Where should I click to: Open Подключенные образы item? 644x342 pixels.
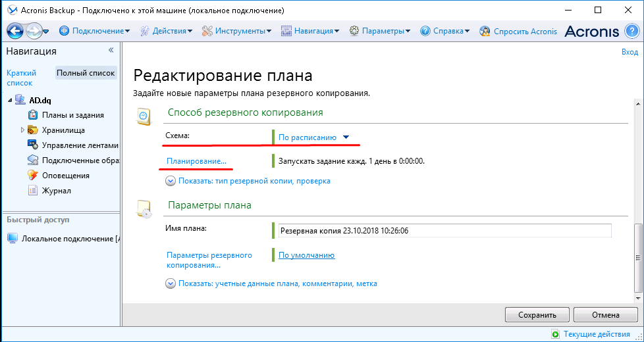pos(80,160)
